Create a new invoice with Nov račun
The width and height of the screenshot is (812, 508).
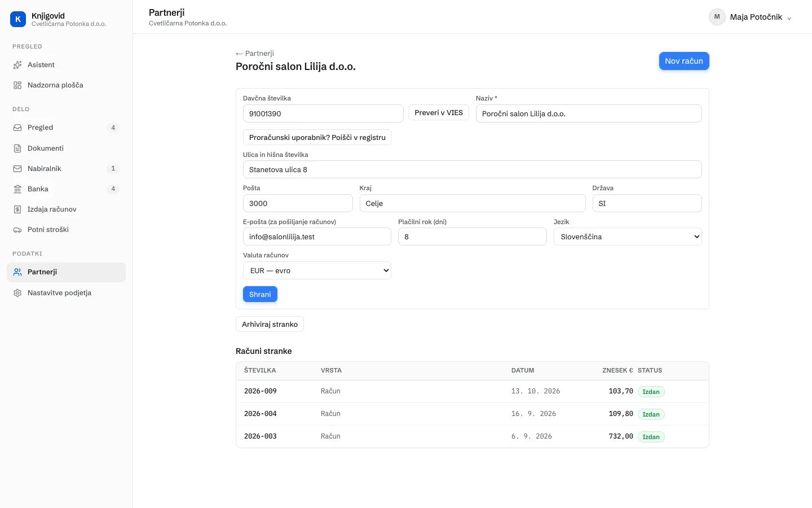point(684,61)
